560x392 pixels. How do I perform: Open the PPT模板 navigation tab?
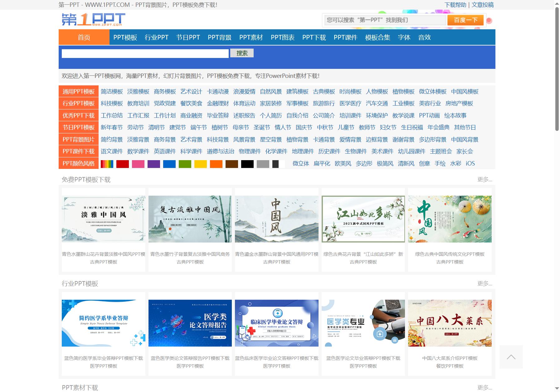point(125,37)
